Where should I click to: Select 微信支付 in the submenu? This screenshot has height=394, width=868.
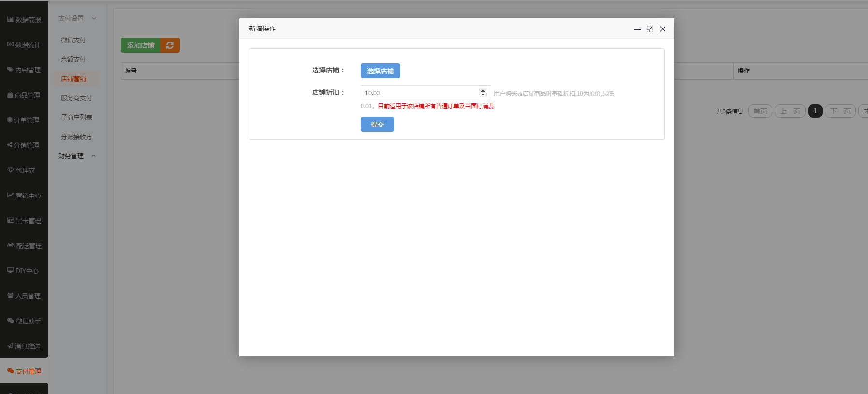pos(73,40)
